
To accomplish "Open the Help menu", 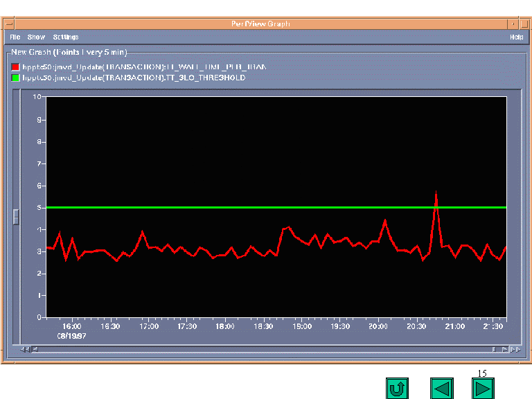I will coord(516,37).
